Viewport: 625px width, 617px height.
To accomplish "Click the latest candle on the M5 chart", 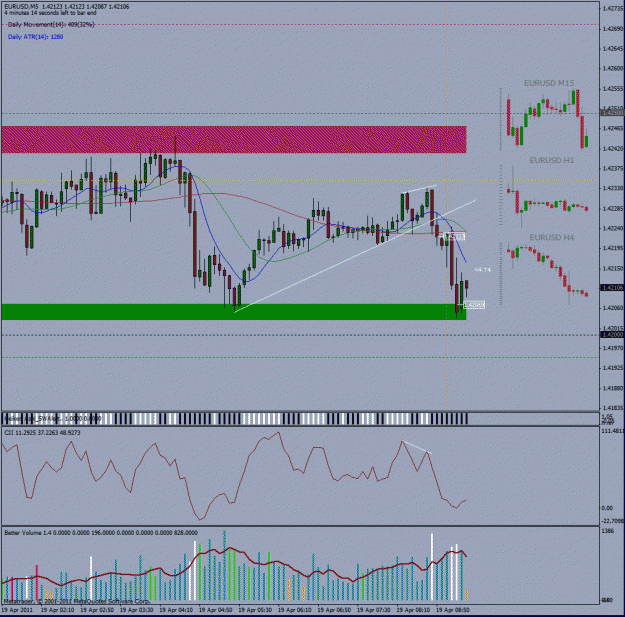I will pyautogui.click(x=466, y=285).
